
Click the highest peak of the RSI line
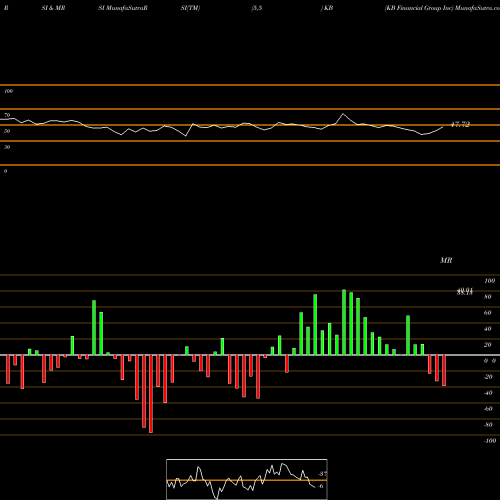343,114
